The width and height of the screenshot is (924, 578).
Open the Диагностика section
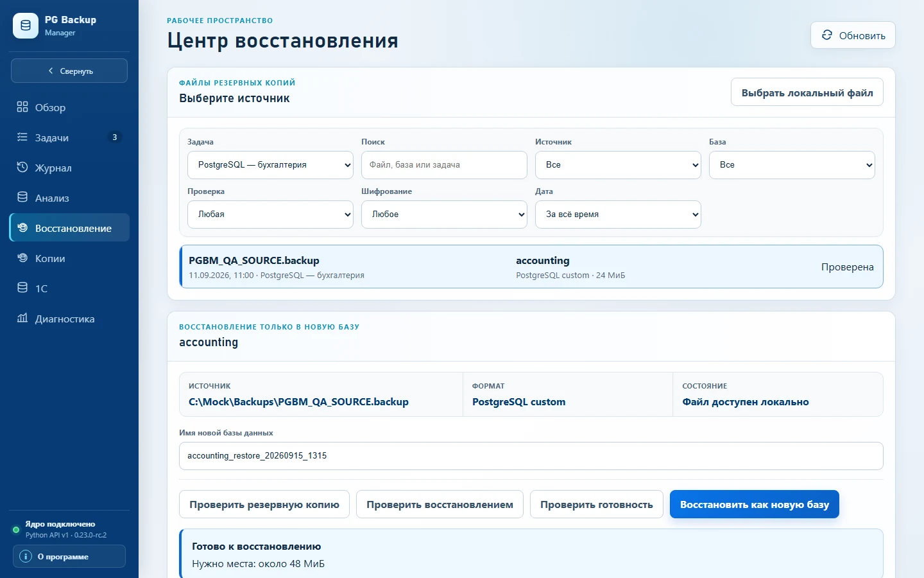69,319
